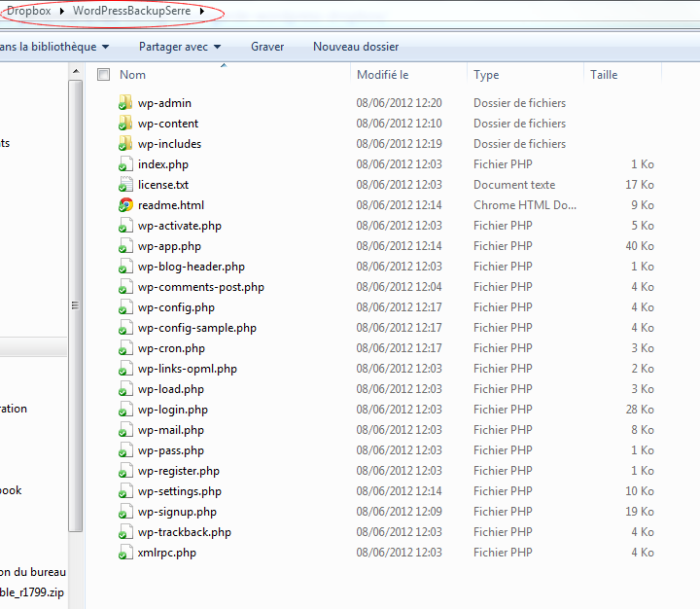Click the wp-config.php file icon

125,307
